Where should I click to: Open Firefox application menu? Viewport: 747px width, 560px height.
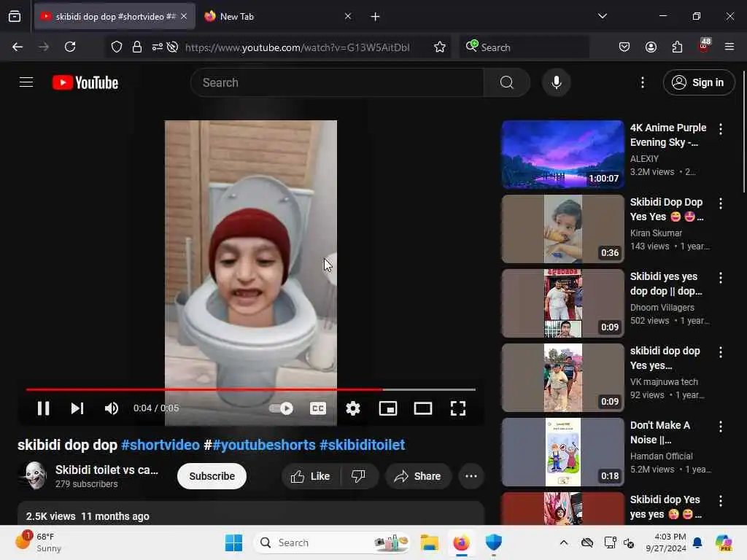pos(729,47)
